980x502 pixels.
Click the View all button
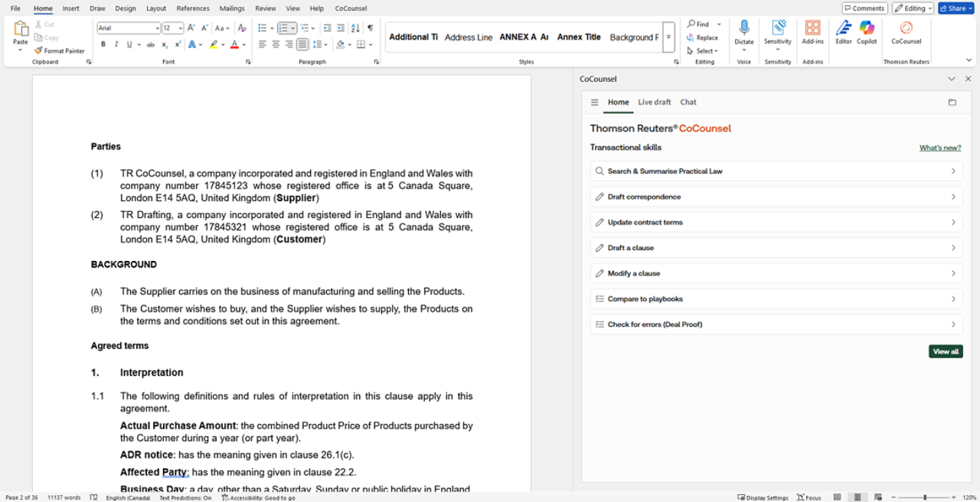[x=946, y=351]
